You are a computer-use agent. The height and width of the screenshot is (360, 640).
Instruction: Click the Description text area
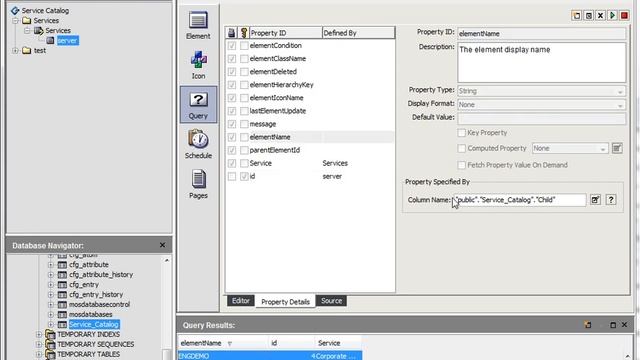tap(541, 62)
